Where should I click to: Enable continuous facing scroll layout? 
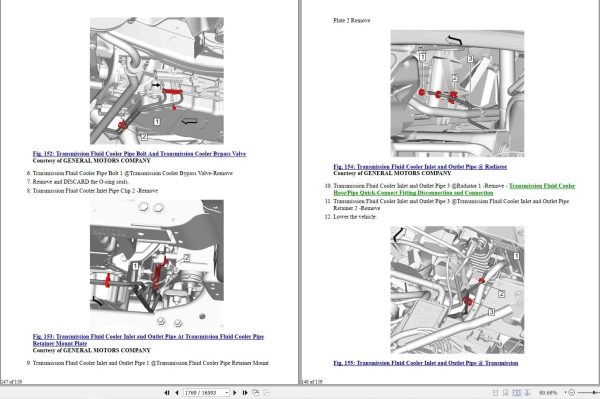pyautogui.click(x=527, y=392)
